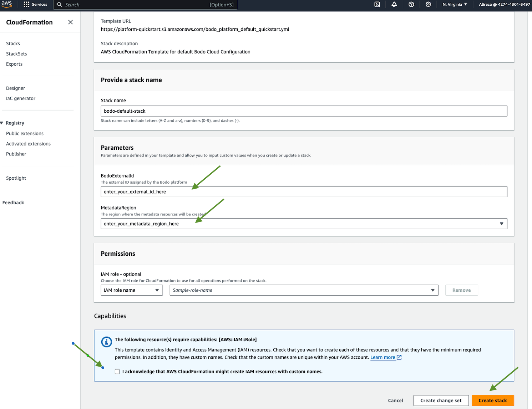Click the Create change set button
This screenshot has height=409, width=532.
(x=441, y=400)
